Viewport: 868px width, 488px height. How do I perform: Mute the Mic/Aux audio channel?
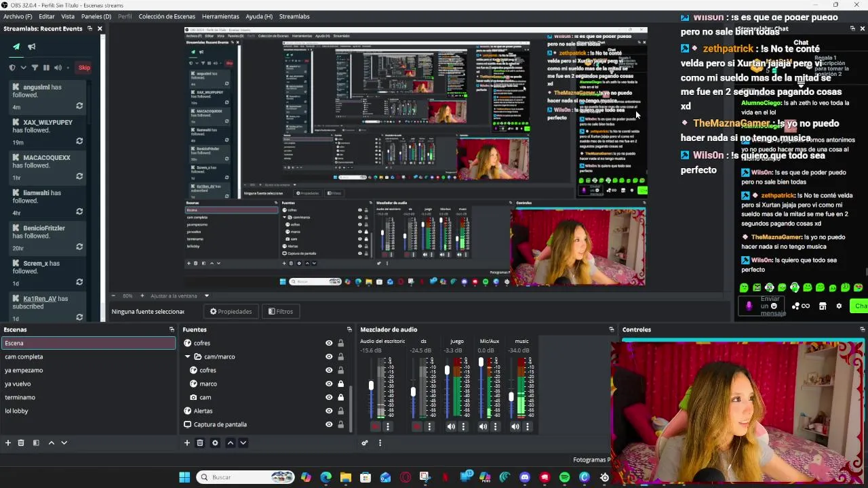click(x=482, y=427)
